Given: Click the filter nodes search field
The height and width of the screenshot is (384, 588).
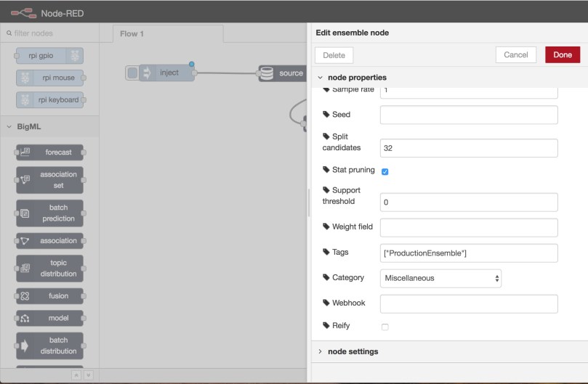Looking at the screenshot, I should [49, 33].
